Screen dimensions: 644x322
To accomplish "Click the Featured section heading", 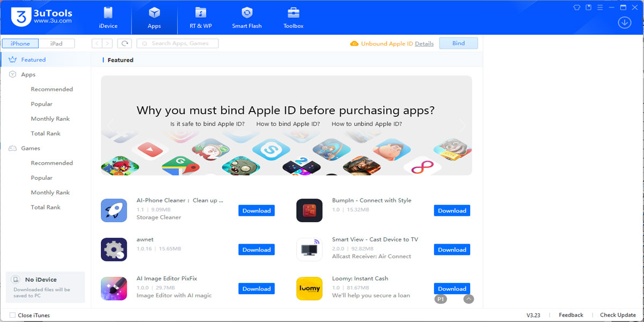I will (120, 60).
